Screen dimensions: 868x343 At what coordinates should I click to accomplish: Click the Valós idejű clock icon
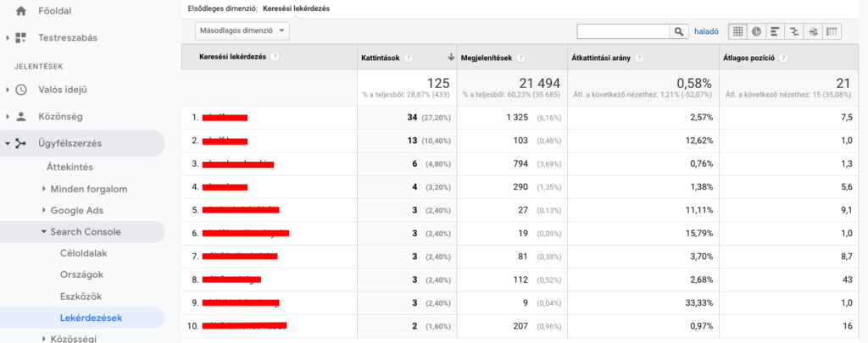coord(21,90)
